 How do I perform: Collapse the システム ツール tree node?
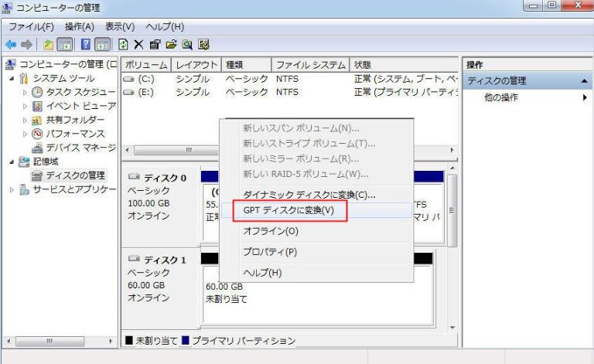12,79
